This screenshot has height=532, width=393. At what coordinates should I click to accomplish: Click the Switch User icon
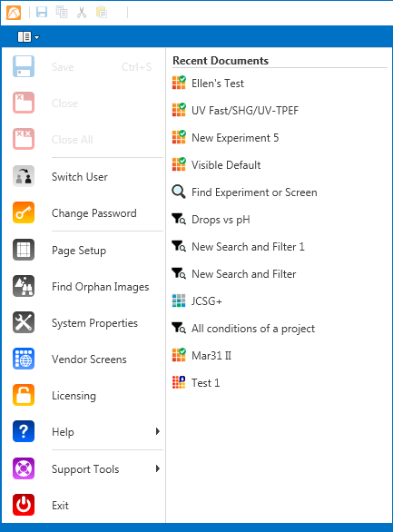tap(24, 176)
